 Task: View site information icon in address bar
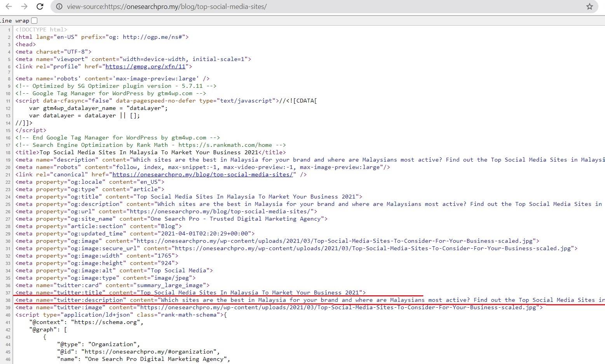coord(59,7)
